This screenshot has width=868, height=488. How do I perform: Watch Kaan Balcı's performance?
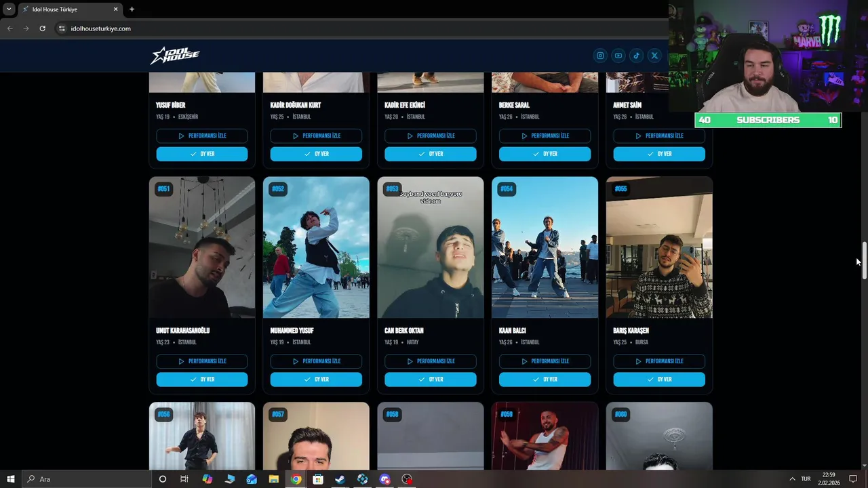pos(545,361)
